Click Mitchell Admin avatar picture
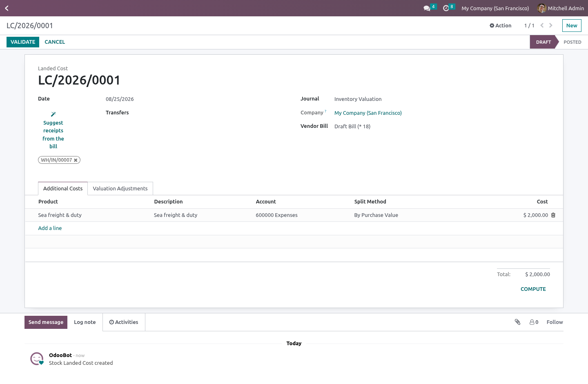Viewport: 588px width, 384px height. (542, 8)
